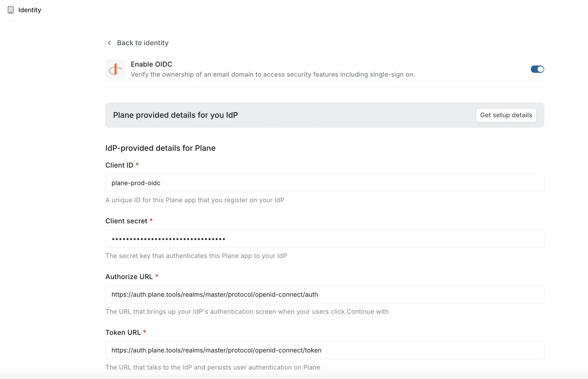Click the Identity building icon in the header
This screenshot has width=588, height=379.
click(x=11, y=10)
